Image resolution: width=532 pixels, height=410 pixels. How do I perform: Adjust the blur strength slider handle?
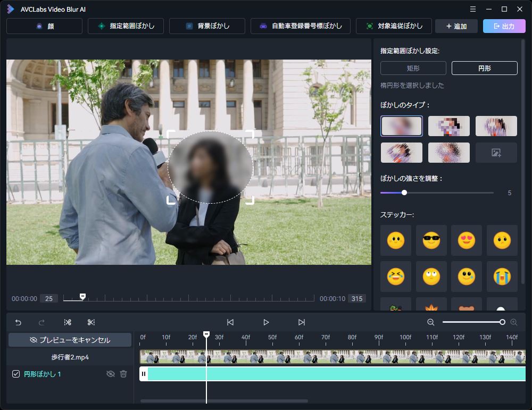[x=404, y=193]
